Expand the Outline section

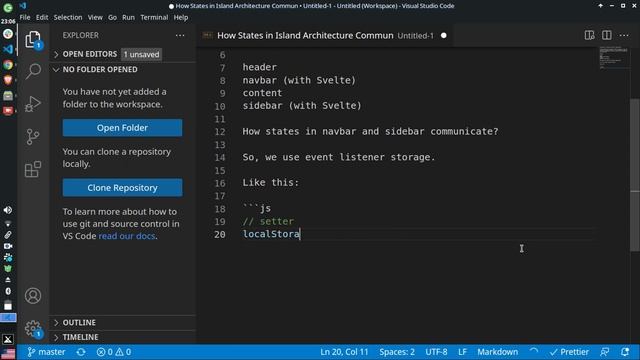pos(78,322)
